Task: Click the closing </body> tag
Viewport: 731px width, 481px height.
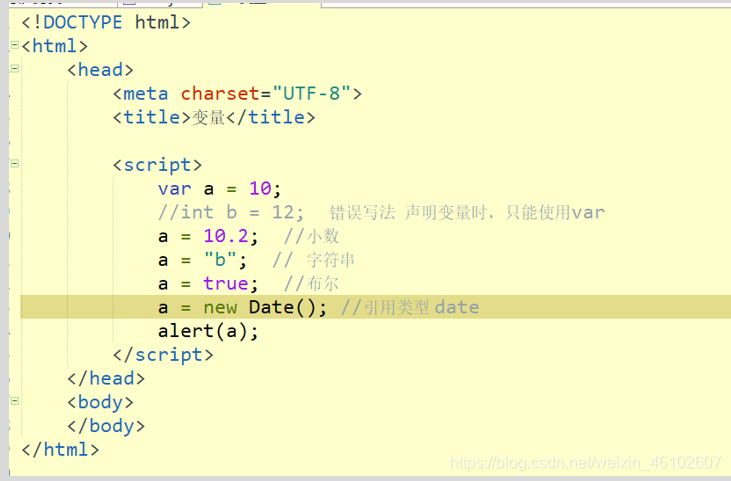Action: point(106,426)
